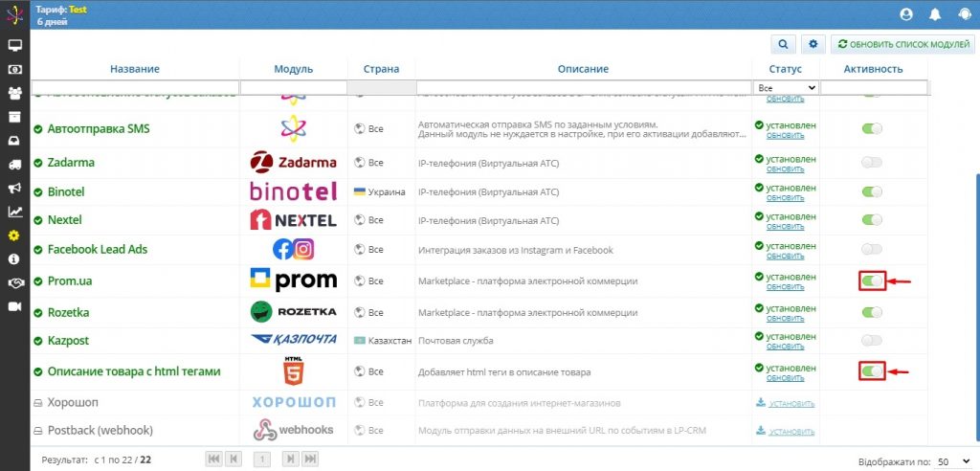Click the webhooks module logo
Viewport: 980px width, 471px height.
tap(293, 431)
